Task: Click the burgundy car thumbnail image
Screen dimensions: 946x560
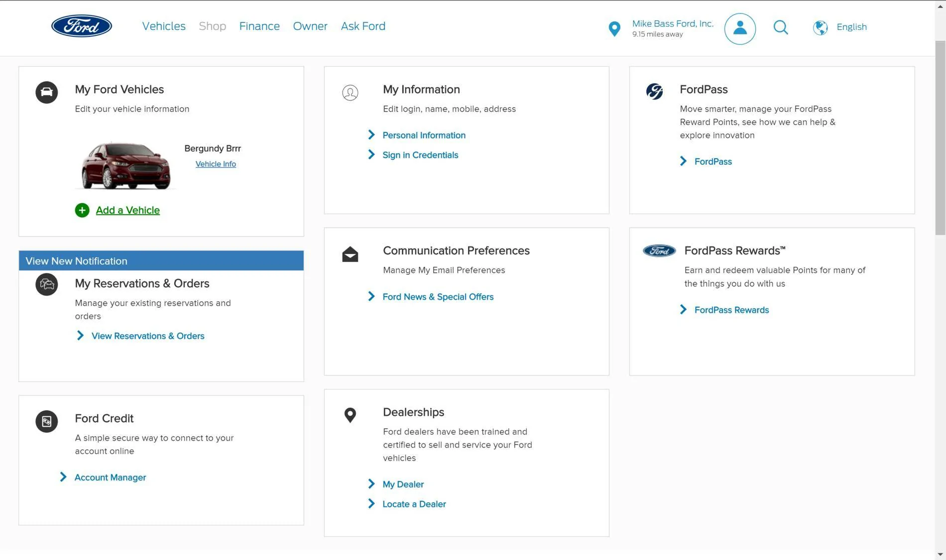Action: (126, 165)
